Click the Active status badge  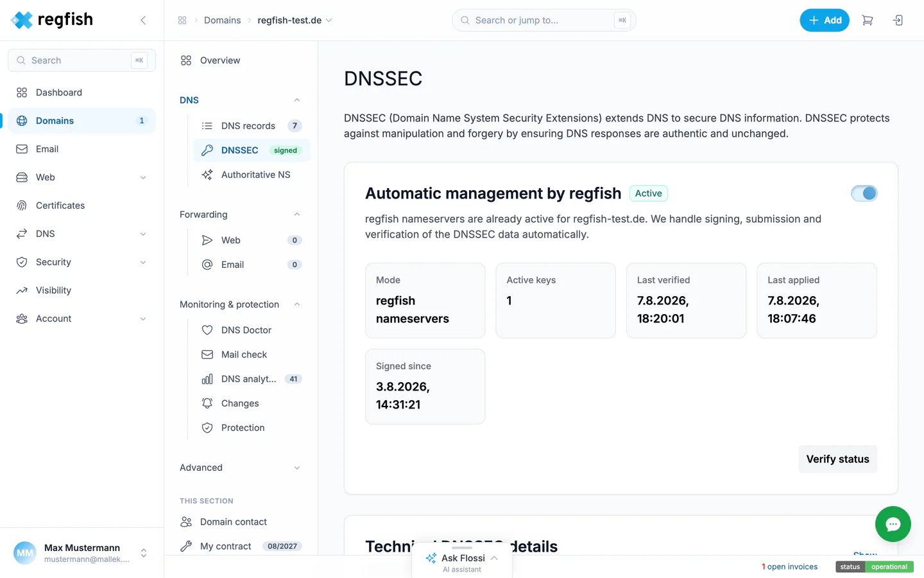648,193
